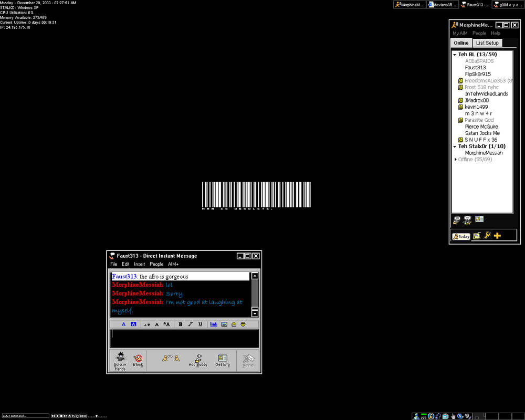Click away-note icon beside S N U F F x 36
525x420 pixels.
pyautogui.click(x=461, y=140)
